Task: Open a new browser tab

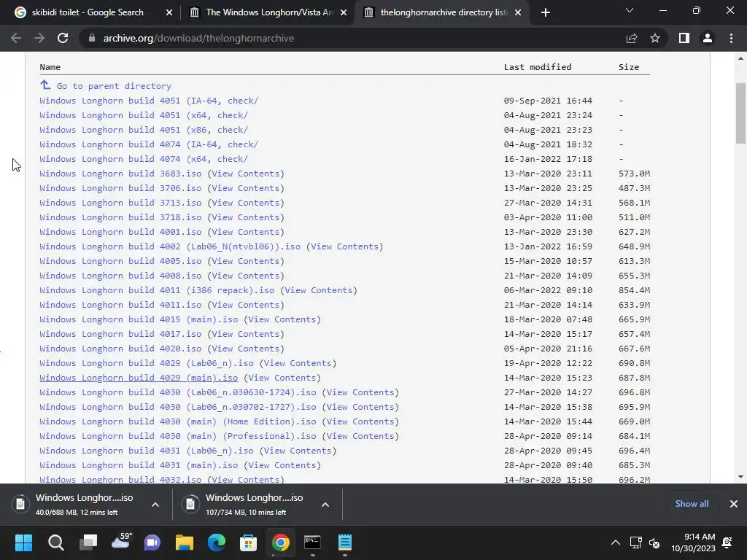Action: [x=546, y=12]
